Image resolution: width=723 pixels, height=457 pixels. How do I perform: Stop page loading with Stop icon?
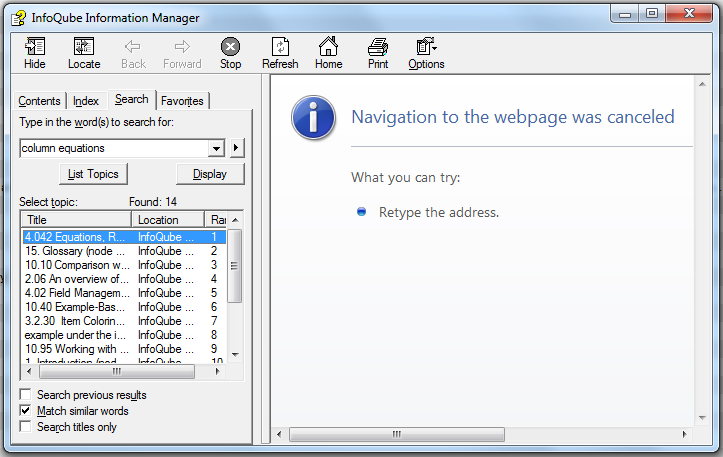point(230,53)
